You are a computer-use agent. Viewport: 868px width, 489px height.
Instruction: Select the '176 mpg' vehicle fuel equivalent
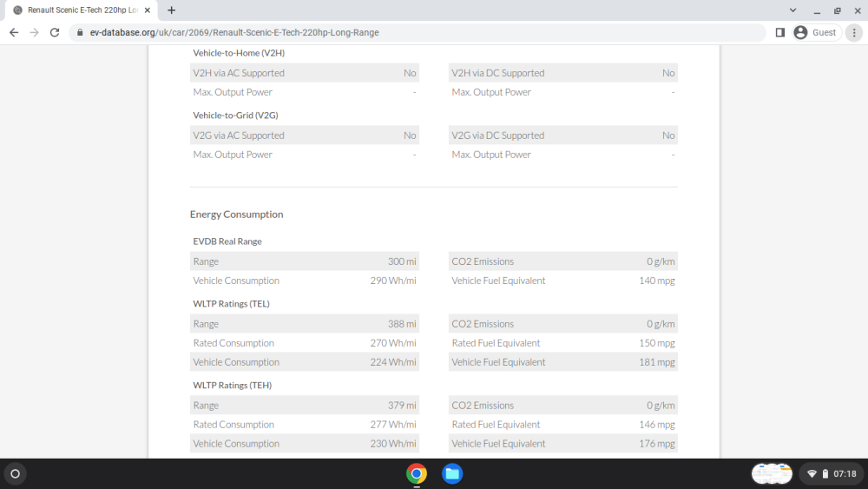click(x=656, y=444)
